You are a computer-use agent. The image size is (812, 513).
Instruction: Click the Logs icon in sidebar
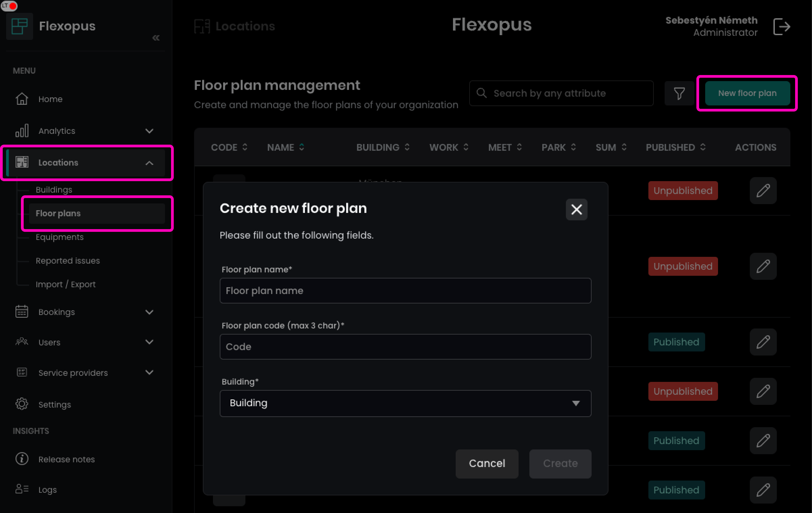click(x=22, y=489)
